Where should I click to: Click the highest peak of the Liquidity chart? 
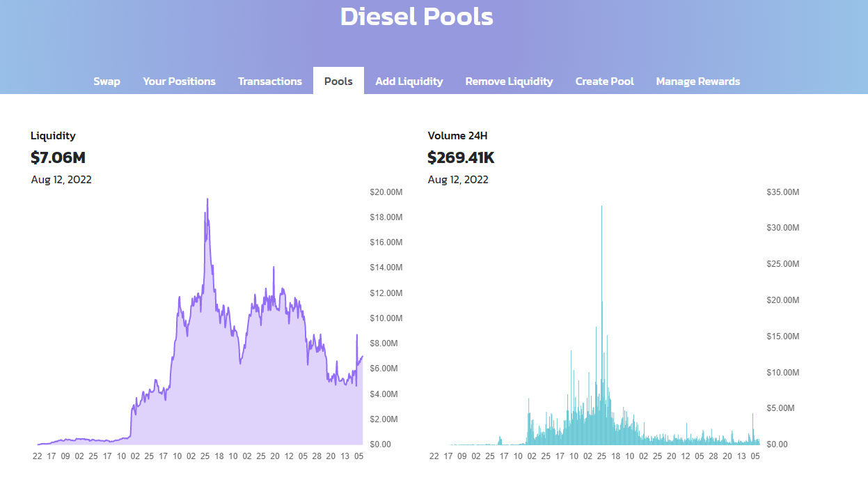(x=207, y=200)
